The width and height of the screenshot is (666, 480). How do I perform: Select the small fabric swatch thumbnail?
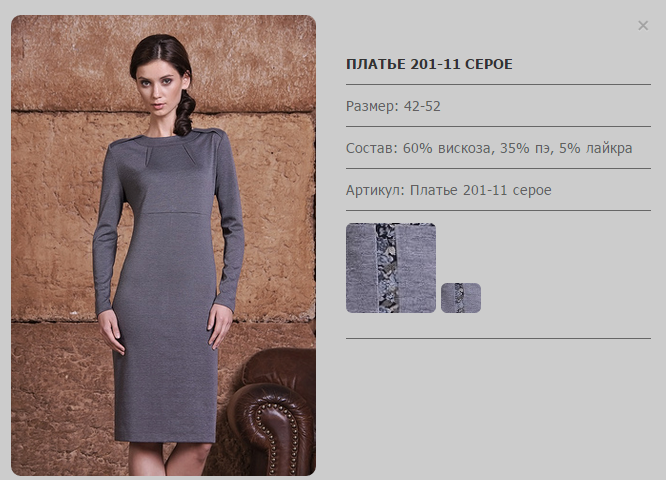[x=461, y=298]
